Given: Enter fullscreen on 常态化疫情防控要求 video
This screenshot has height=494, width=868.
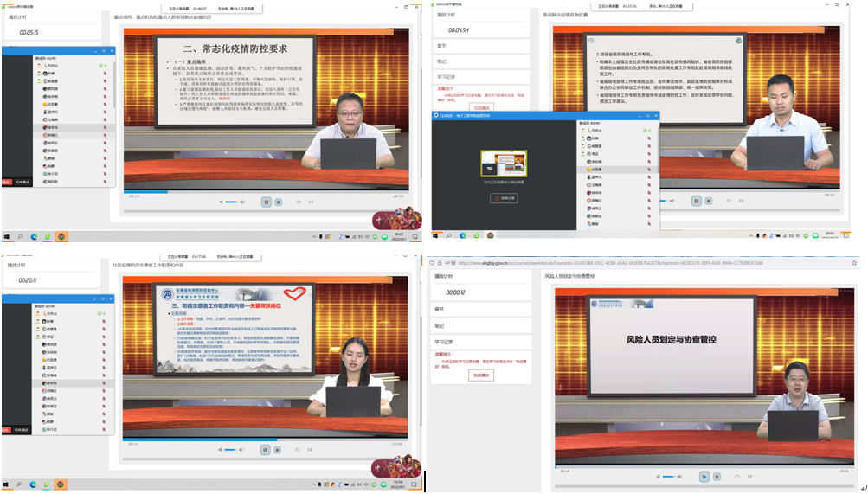Looking at the screenshot, I should point(312,202).
